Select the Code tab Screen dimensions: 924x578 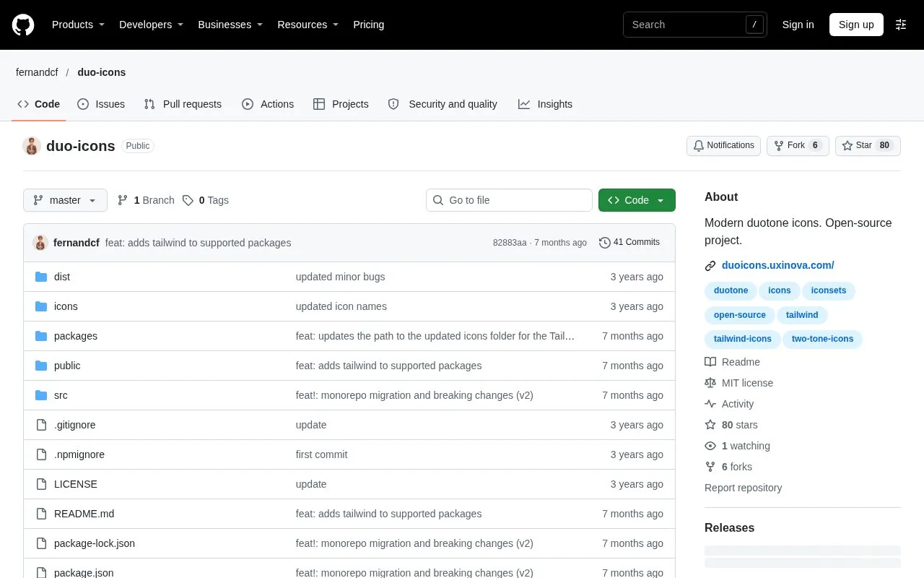click(x=39, y=104)
